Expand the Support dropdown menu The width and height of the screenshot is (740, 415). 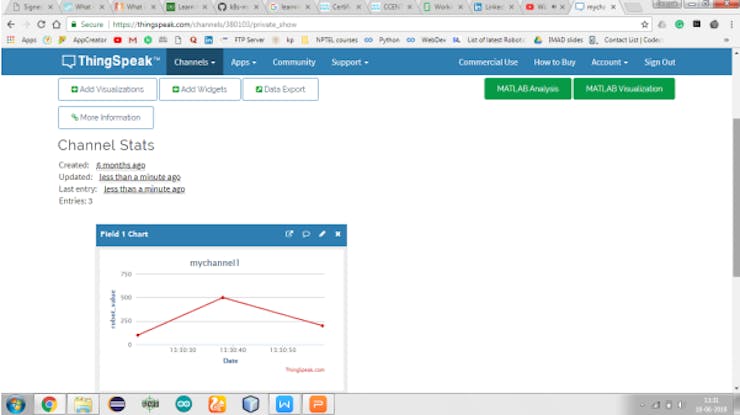(x=349, y=62)
